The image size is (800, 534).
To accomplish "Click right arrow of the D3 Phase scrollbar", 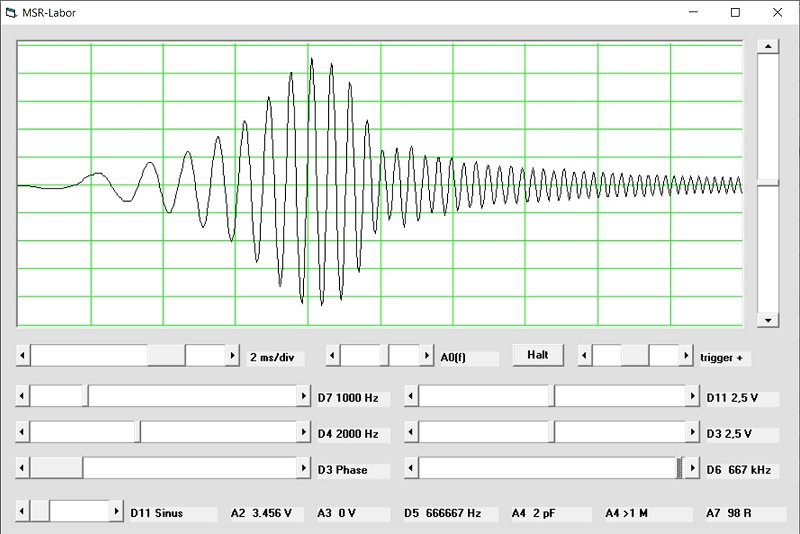I will 304,469.
